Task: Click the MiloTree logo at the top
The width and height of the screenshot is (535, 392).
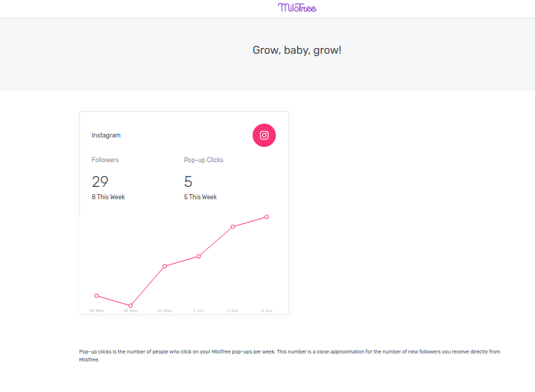Action: pos(297,7)
